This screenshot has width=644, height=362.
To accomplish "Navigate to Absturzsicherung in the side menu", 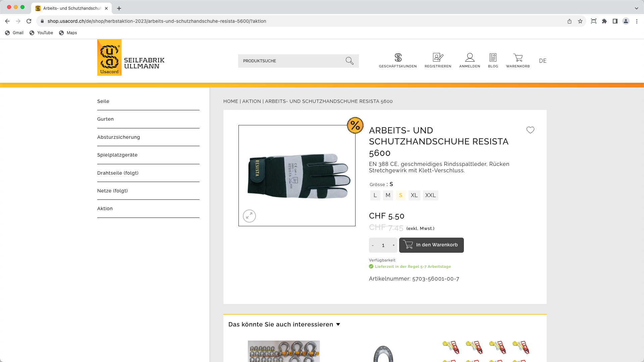I will point(119,137).
